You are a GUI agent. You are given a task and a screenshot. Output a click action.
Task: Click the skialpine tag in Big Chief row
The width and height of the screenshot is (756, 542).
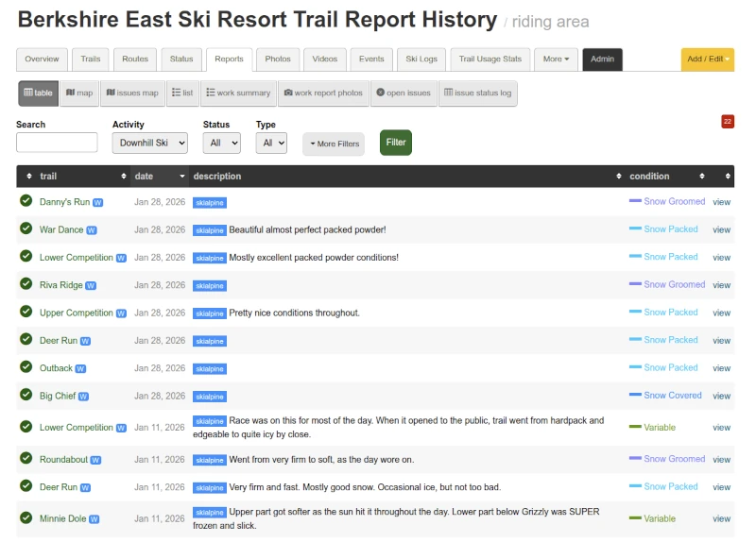coord(210,397)
